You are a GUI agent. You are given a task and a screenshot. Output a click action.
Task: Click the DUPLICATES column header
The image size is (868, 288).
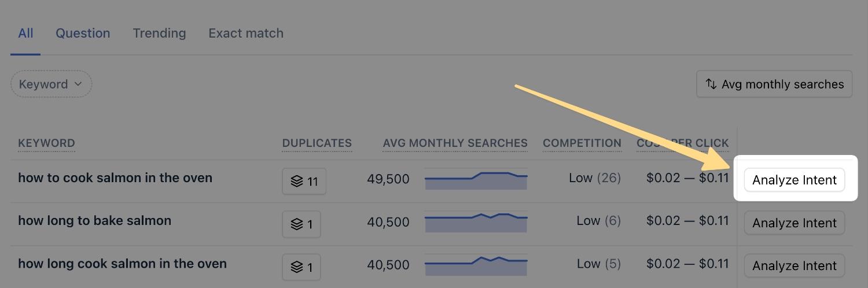[x=317, y=143]
